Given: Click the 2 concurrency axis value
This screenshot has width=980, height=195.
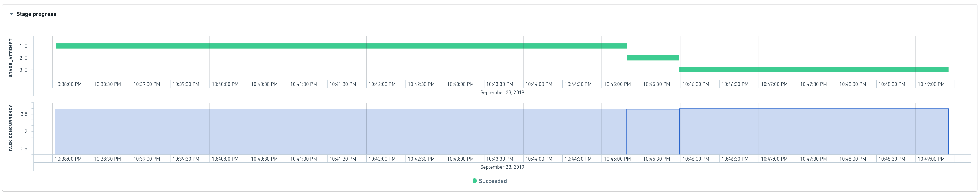Looking at the screenshot, I should 26,131.
